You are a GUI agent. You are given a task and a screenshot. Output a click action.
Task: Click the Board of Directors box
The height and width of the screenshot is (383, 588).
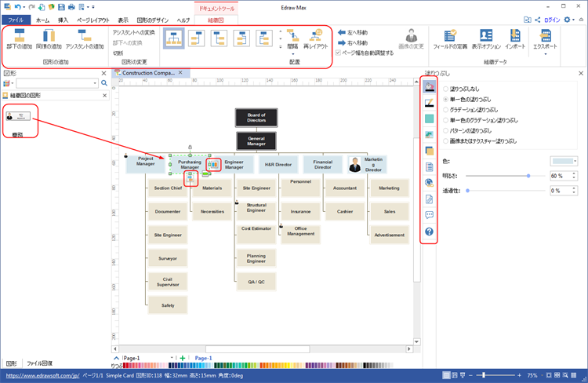(x=256, y=118)
